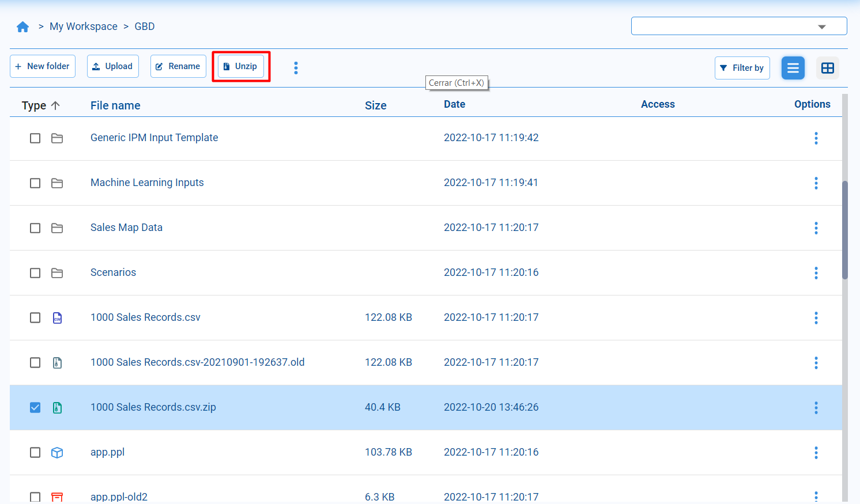
Task: Uncheck the 1000 Sales Records.csv.zip checkbox
Action: click(35, 408)
